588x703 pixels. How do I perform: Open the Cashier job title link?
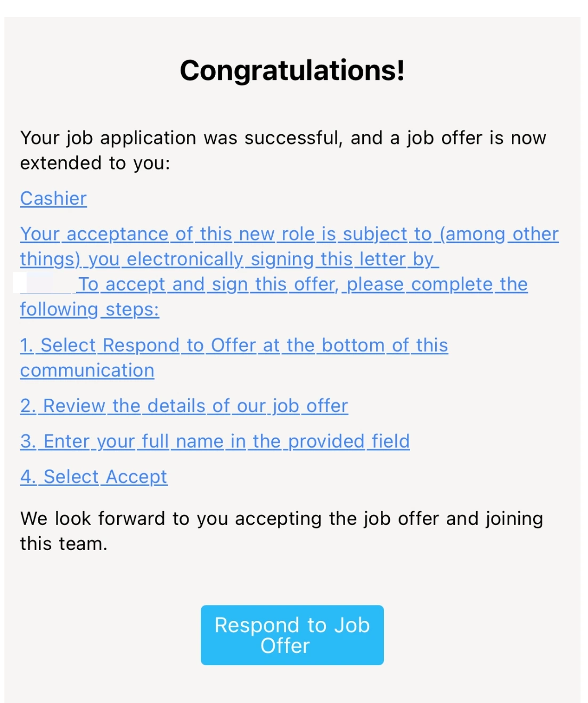[x=53, y=198]
